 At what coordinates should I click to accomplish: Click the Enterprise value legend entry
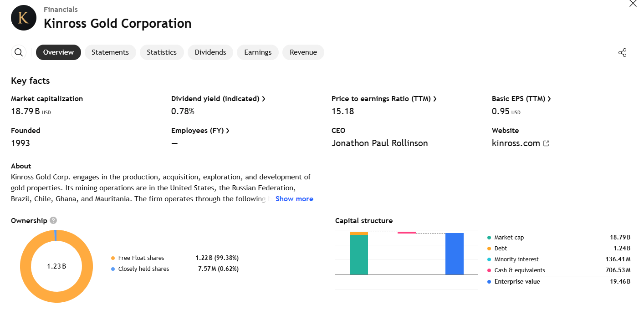(x=513, y=282)
